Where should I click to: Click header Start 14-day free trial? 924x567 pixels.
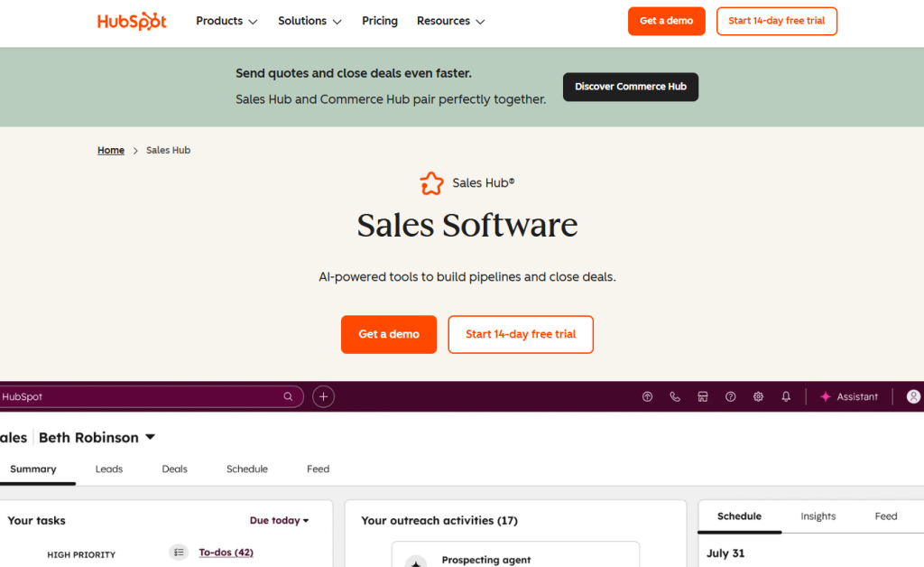click(777, 22)
